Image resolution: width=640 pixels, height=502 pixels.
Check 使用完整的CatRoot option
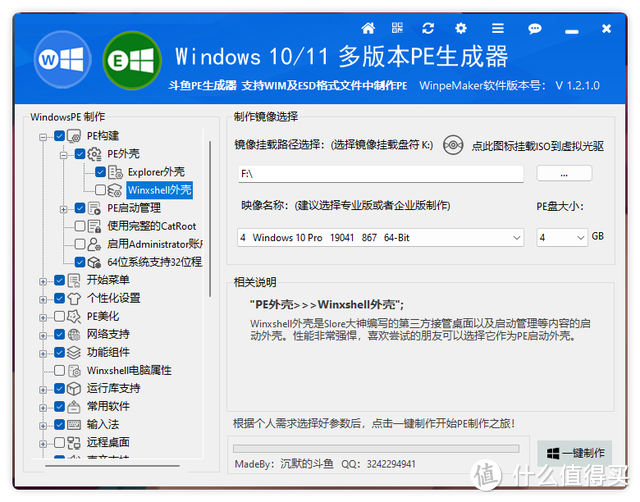[80, 226]
